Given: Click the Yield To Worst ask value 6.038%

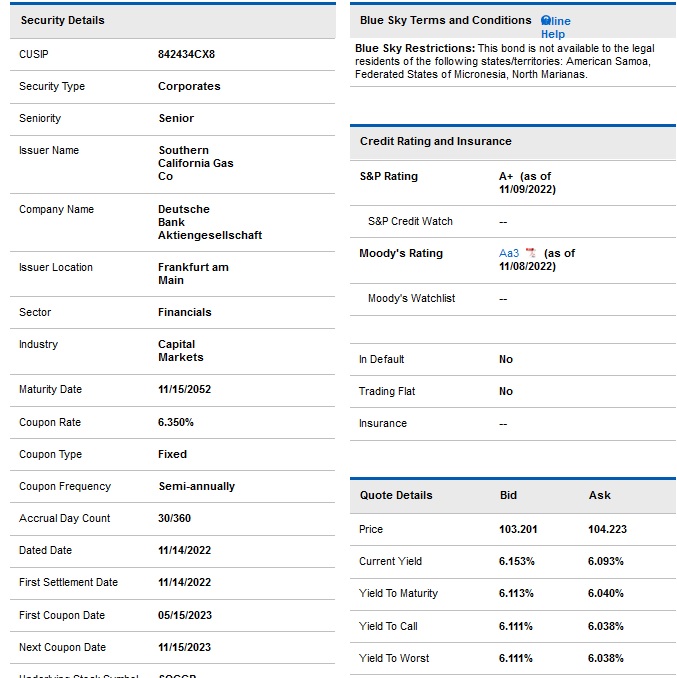Looking at the screenshot, I should (x=605, y=658).
